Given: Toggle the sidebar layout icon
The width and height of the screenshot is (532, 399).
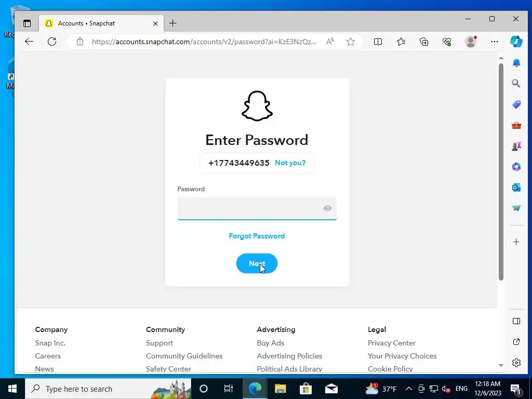Looking at the screenshot, I should tap(516, 321).
